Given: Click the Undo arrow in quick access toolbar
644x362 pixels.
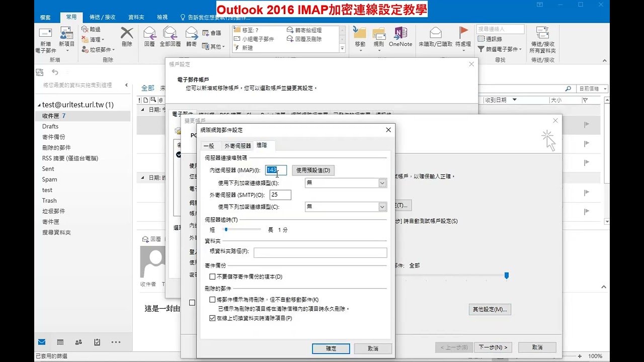Looking at the screenshot, I should pos(55,72).
